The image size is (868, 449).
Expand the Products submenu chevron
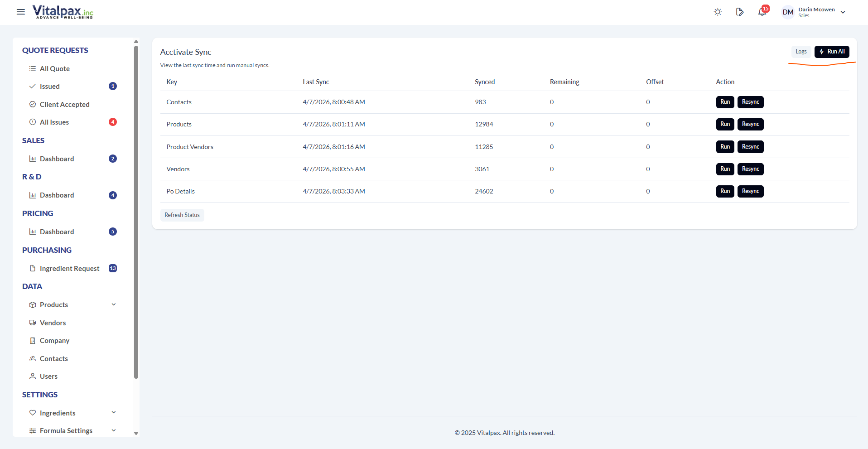point(113,304)
